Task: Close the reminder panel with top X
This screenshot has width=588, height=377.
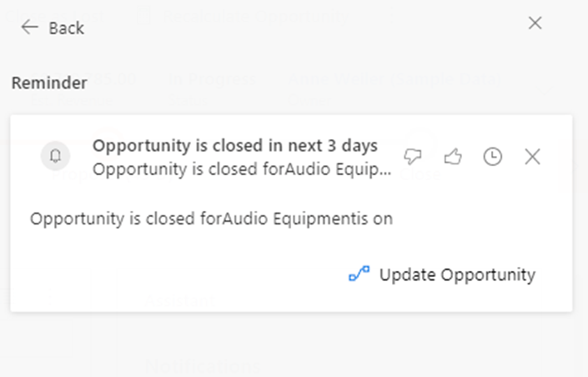Action: coord(535,23)
